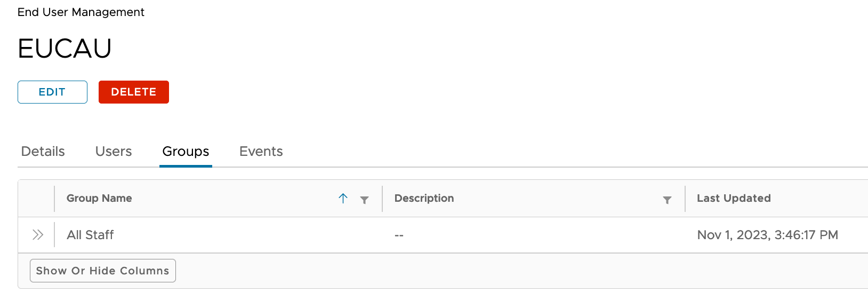Image resolution: width=868 pixels, height=300 pixels.
Task: Sort by the Last Updated column
Action: click(x=734, y=199)
